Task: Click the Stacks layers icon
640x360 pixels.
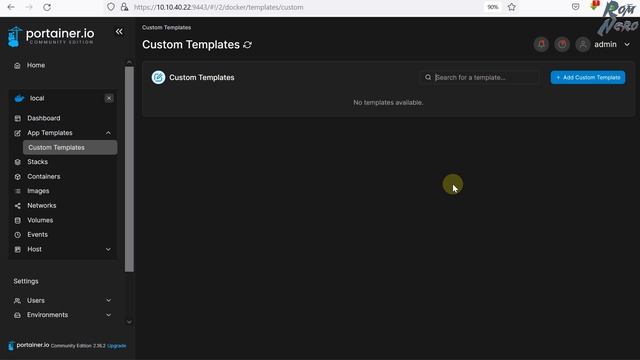Action: (x=18, y=162)
